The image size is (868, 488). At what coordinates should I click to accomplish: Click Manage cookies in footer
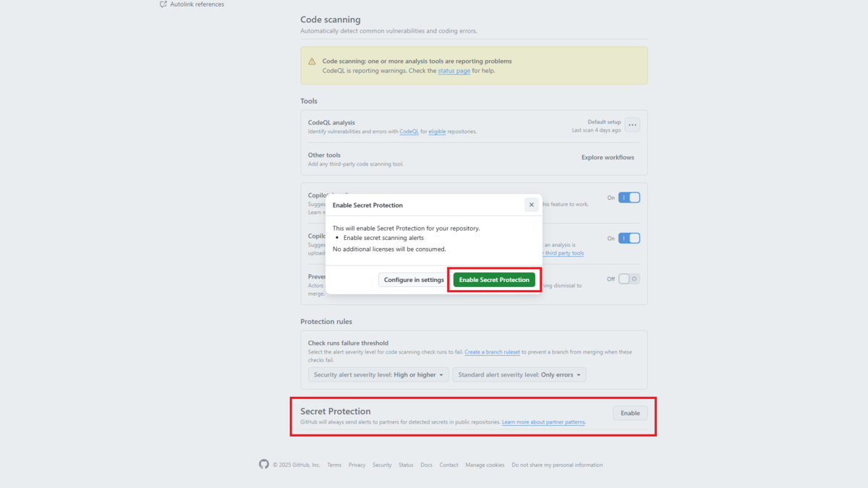click(485, 465)
